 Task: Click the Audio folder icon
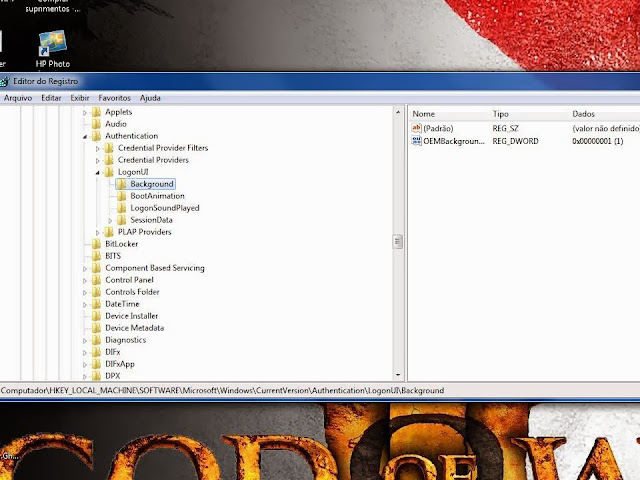(96, 124)
